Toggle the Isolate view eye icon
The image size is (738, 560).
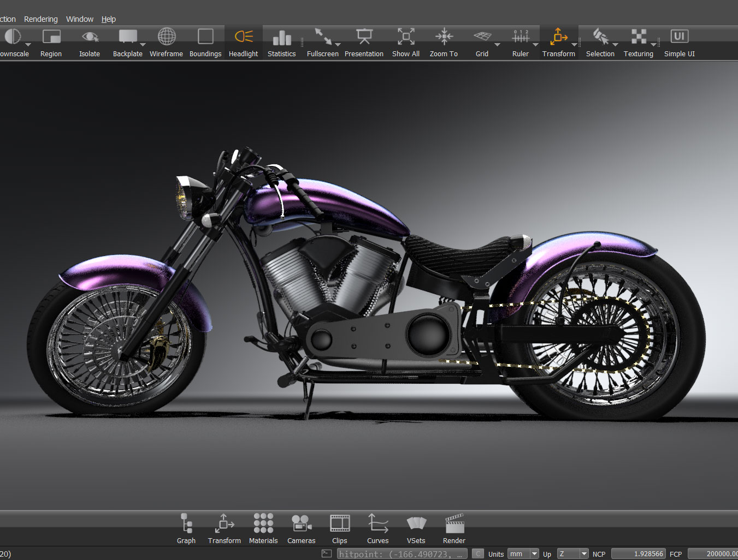tap(90, 37)
